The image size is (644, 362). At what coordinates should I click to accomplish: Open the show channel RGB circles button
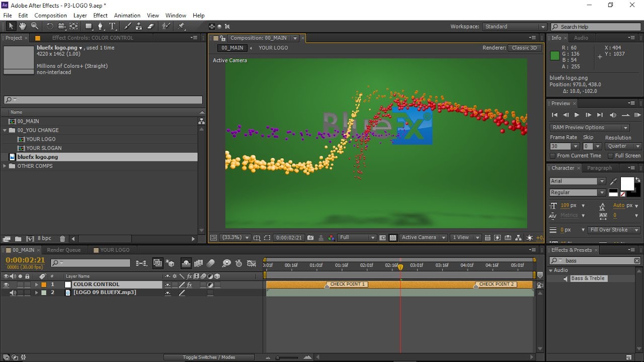[331, 237]
